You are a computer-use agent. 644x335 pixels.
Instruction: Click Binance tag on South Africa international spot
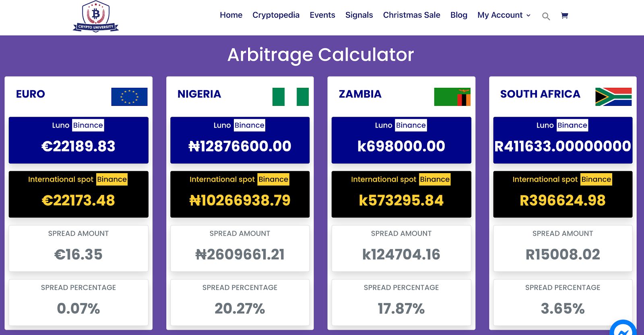[596, 179]
